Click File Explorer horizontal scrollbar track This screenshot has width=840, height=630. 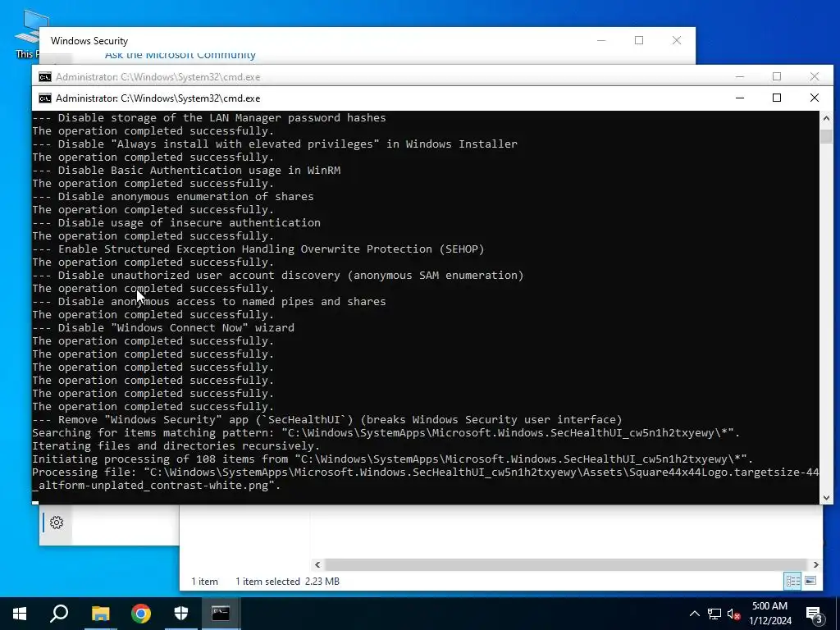coord(566,564)
